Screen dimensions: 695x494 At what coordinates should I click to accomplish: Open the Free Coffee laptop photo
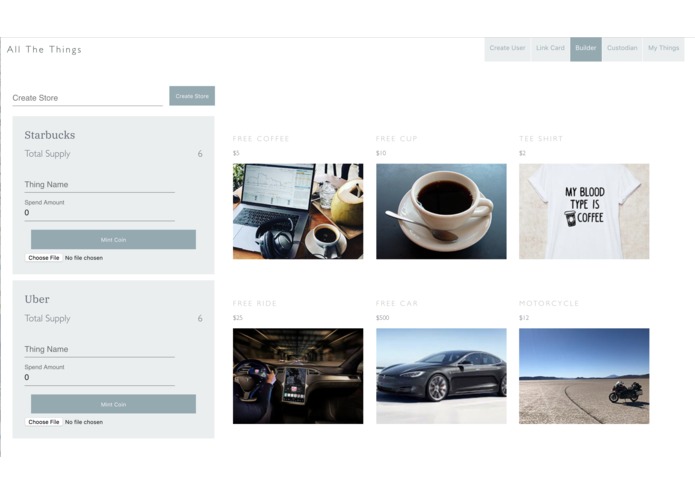[x=298, y=211]
